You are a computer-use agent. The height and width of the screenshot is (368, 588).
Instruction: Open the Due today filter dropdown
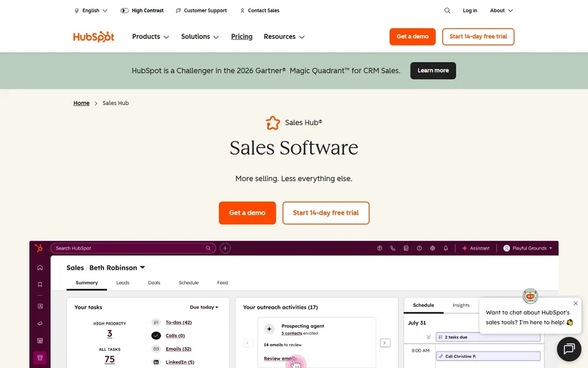[x=204, y=307]
